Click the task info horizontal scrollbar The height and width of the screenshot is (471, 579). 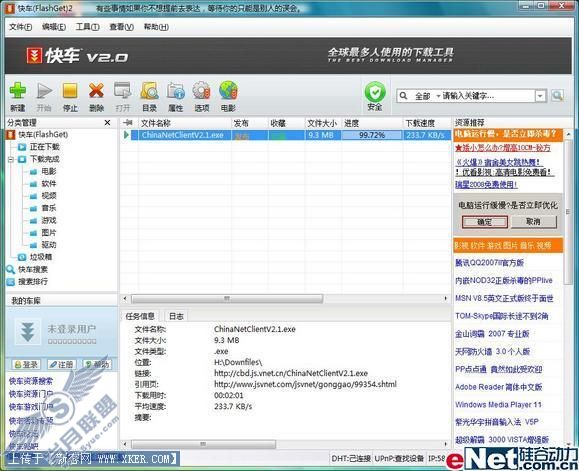(203, 444)
